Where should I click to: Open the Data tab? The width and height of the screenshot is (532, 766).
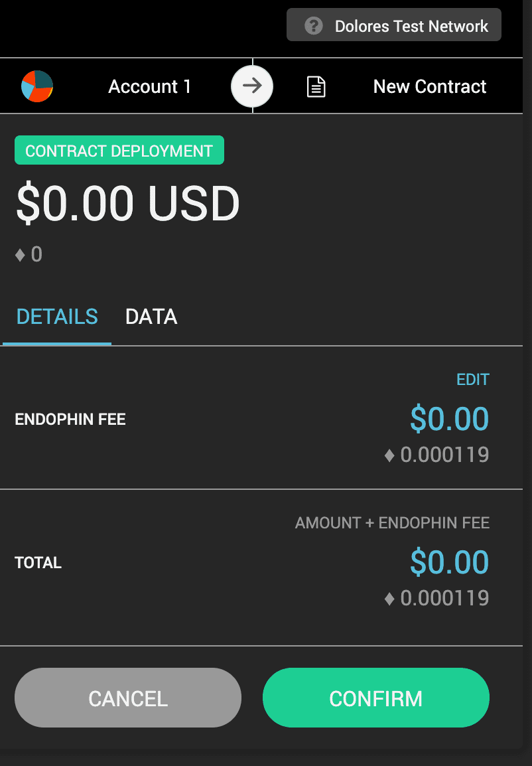pyautogui.click(x=151, y=317)
